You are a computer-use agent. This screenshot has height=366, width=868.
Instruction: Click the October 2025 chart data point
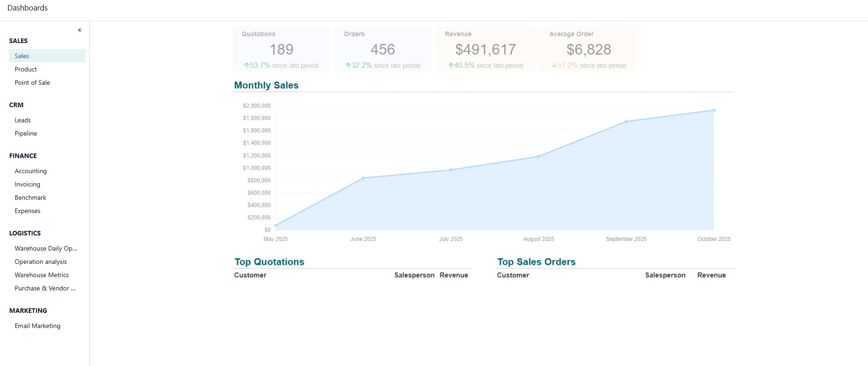tap(714, 110)
